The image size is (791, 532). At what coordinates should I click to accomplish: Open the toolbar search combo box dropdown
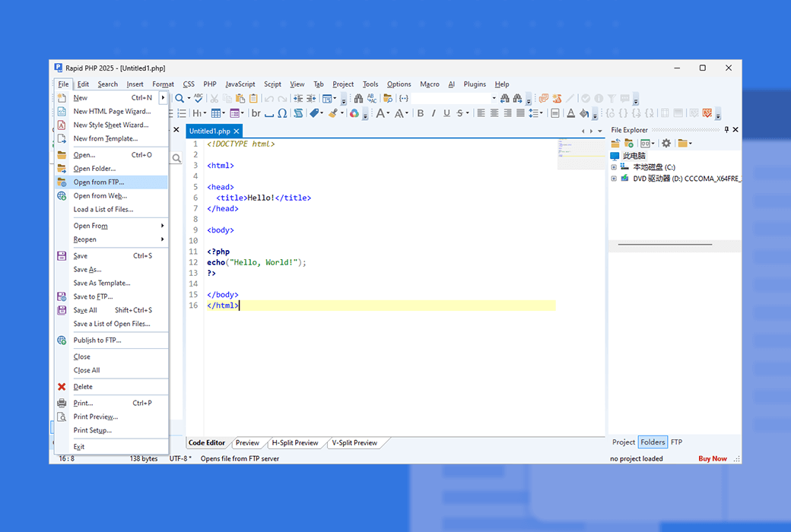pos(494,98)
